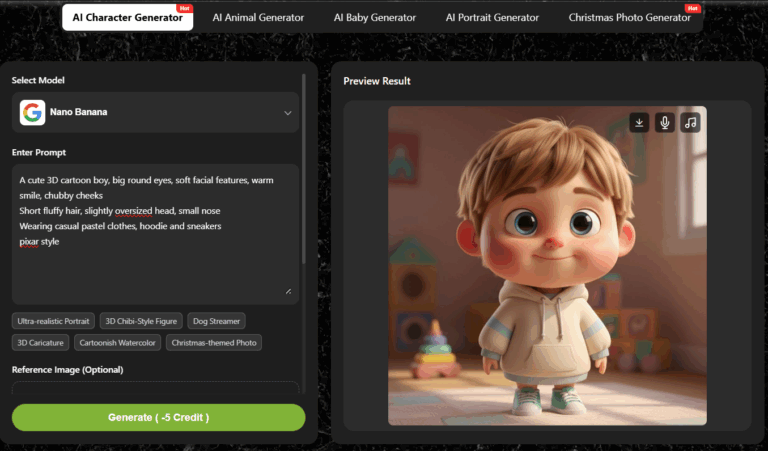Open the AI Animal Generator tab
Viewport: 768px width, 451px height.
click(x=258, y=18)
